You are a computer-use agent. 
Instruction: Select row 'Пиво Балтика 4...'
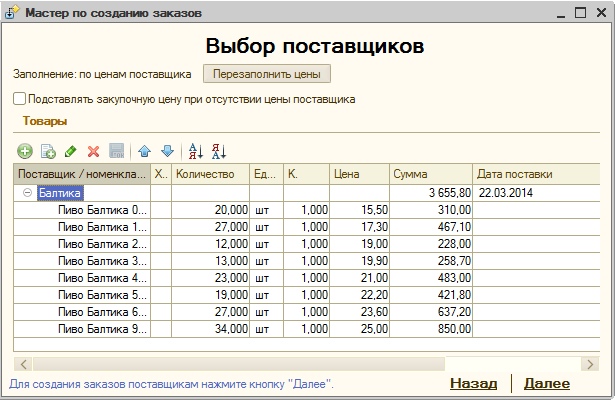(307, 278)
